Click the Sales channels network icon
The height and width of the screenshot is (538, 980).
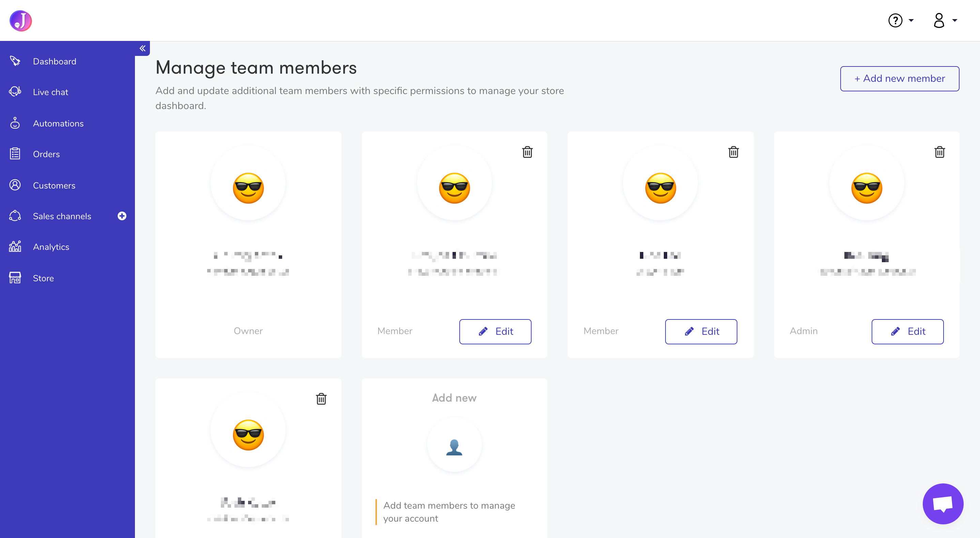click(15, 216)
